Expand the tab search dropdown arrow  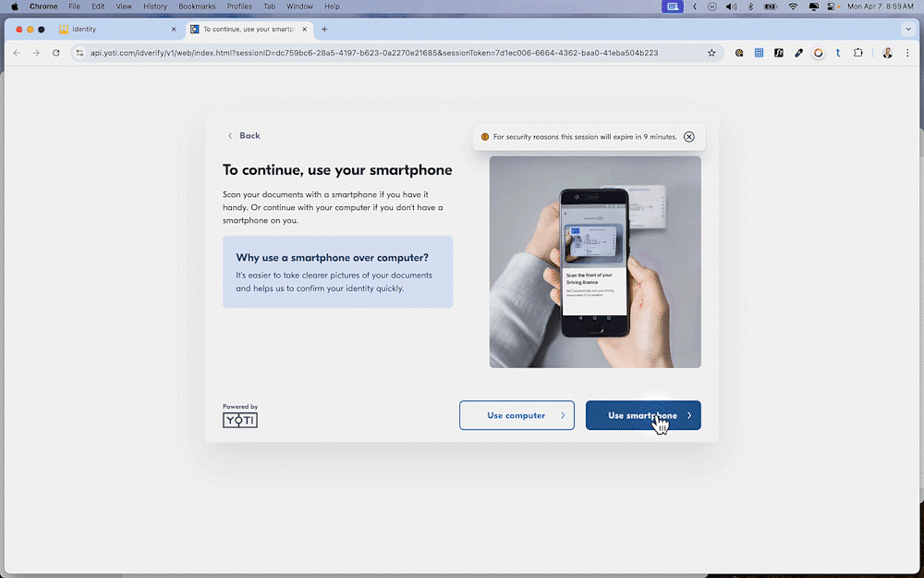click(x=906, y=29)
